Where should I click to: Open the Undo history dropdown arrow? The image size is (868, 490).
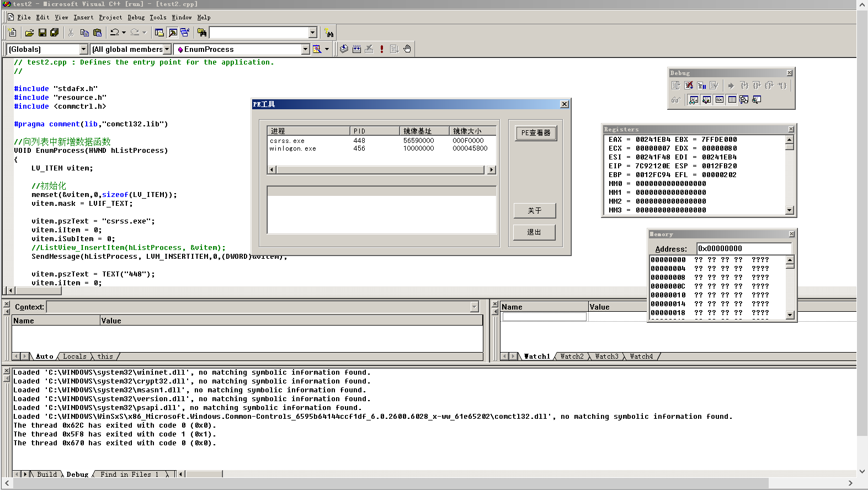pos(124,33)
